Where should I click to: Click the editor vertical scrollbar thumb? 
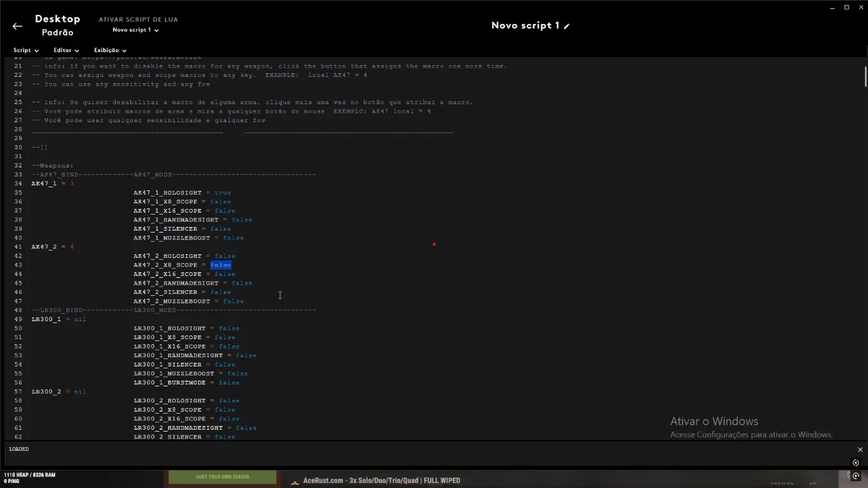coord(866,76)
